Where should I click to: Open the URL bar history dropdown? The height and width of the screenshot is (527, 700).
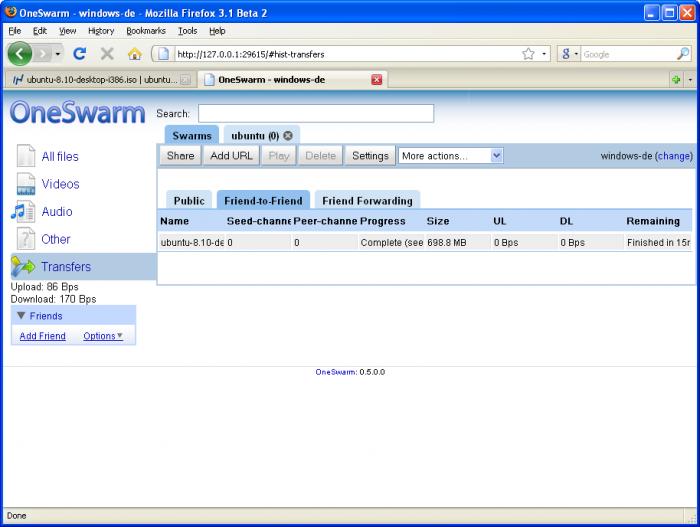tap(544, 54)
